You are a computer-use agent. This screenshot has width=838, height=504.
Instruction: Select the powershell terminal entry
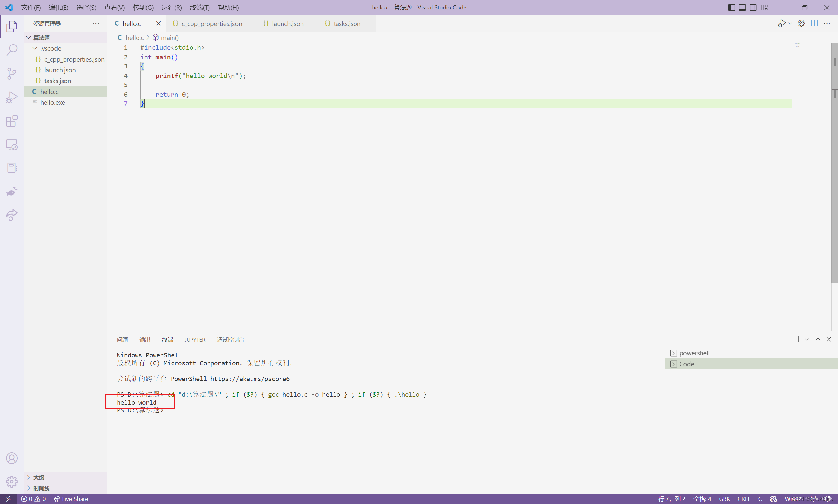(x=694, y=353)
